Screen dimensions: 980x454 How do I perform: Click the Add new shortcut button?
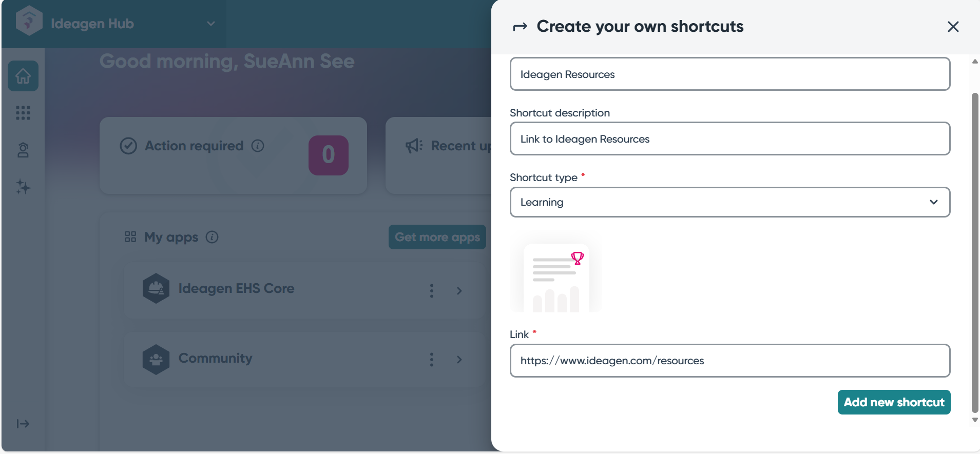tap(894, 402)
